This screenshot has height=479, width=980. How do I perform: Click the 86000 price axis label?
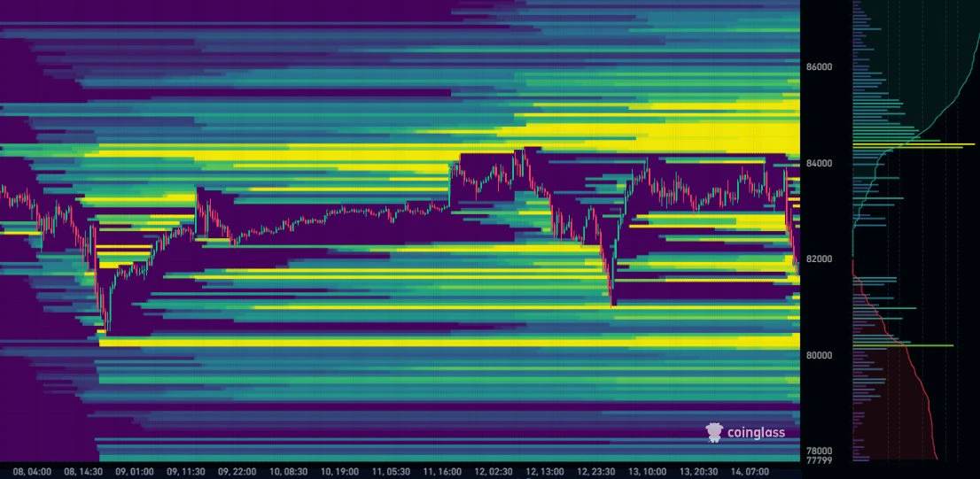point(819,66)
